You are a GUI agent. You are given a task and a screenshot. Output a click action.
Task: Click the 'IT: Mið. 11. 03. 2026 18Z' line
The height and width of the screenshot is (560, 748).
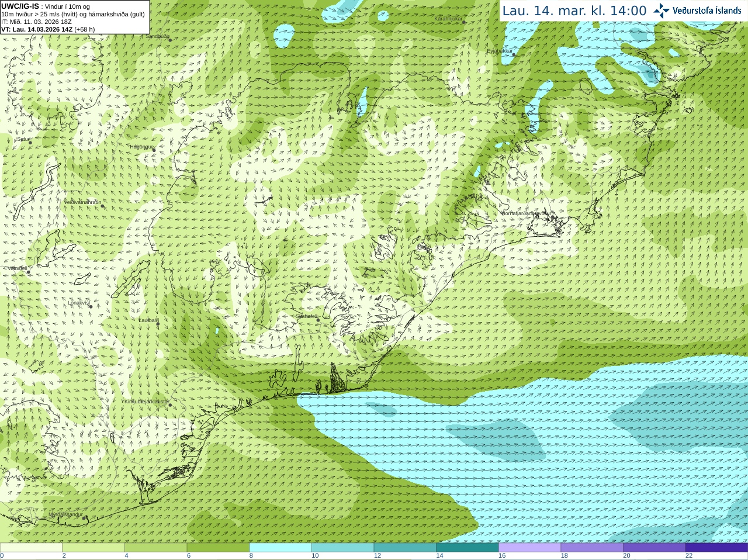36,22
